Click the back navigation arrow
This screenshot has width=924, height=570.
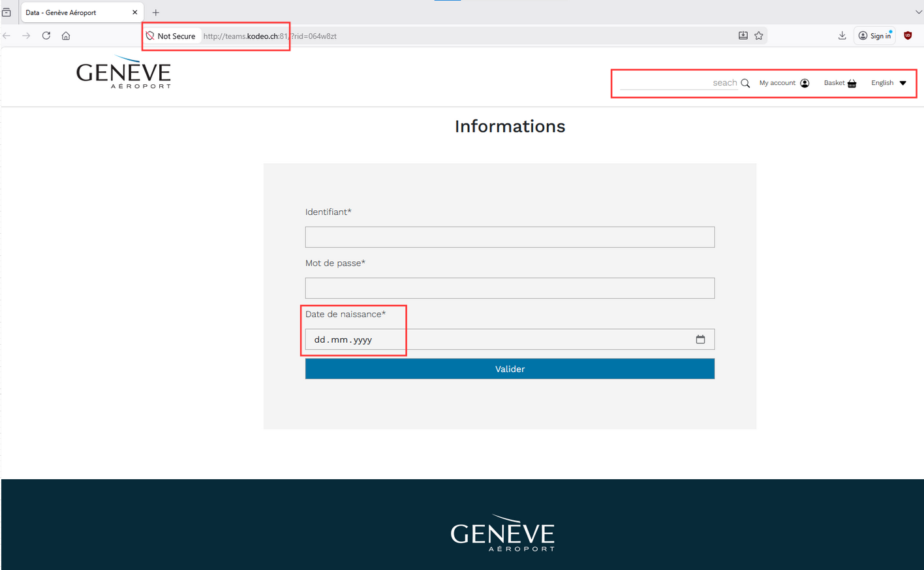tap(7, 36)
